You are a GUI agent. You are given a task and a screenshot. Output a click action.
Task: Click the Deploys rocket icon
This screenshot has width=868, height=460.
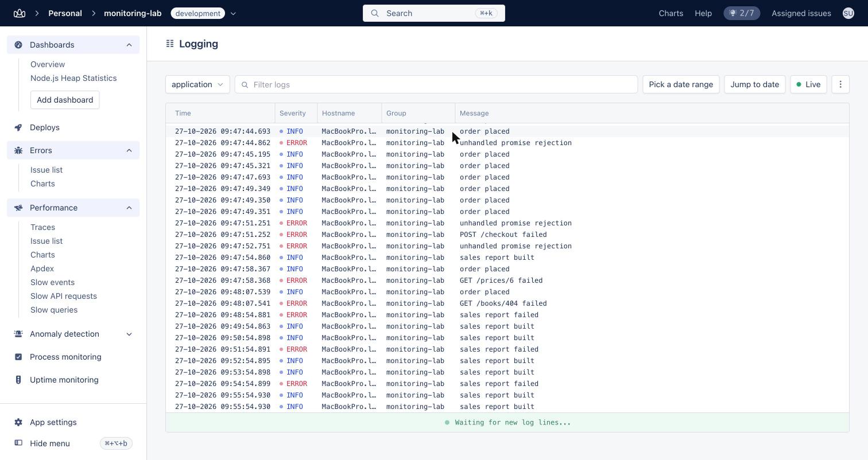[x=18, y=127]
